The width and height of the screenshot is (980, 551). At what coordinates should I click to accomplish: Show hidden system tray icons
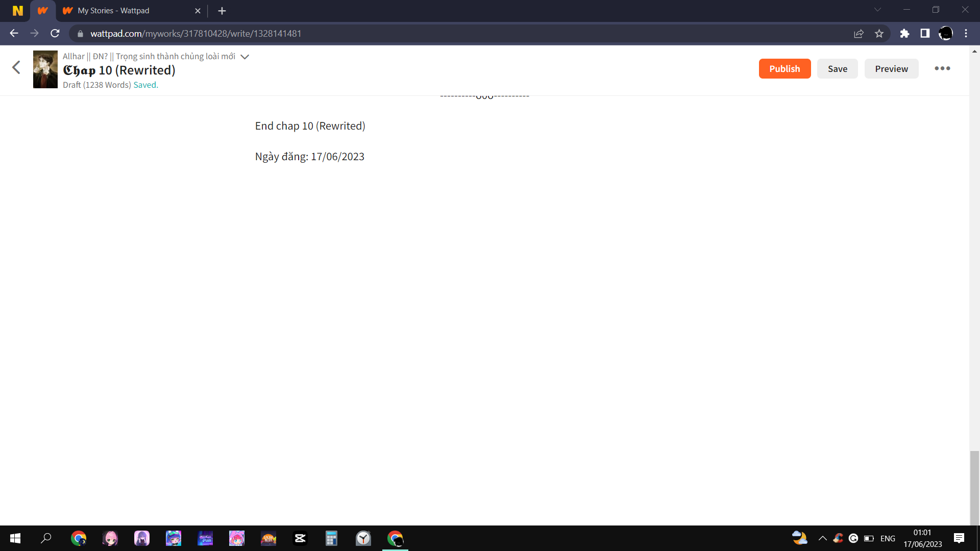[822, 538]
